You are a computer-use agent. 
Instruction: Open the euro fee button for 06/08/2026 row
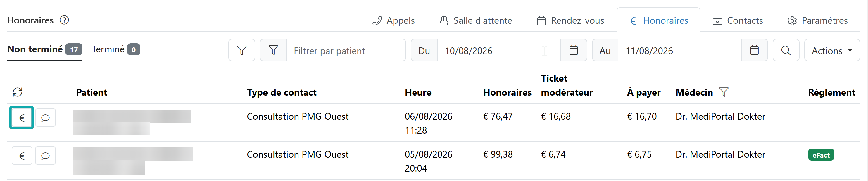pos(22,118)
